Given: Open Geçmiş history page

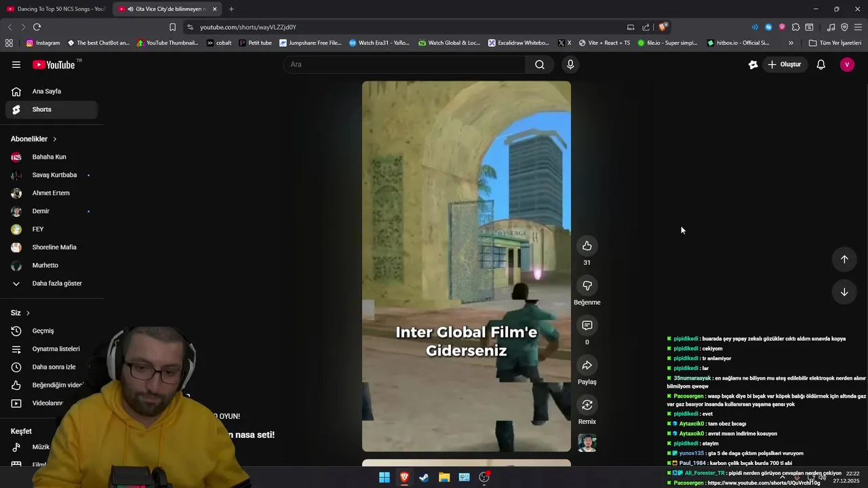Looking at the screenshot, I should coord(52,331).
